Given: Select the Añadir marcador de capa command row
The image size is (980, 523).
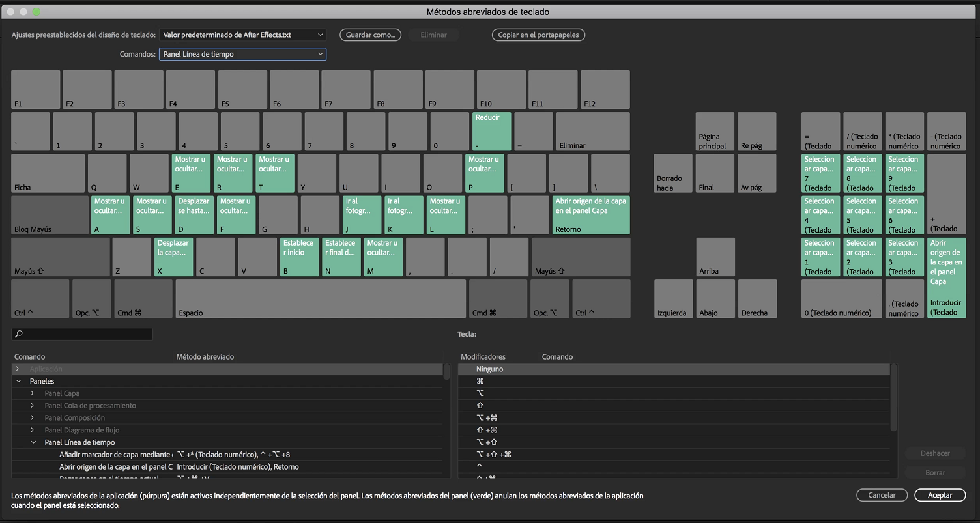Looking at the screenshot, I should (x=227, y=455).
